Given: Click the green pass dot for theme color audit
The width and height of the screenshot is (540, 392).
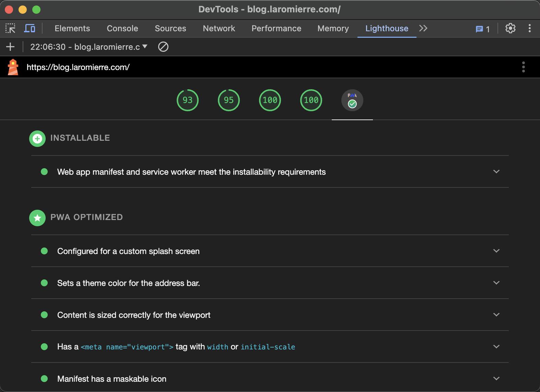Looking at the screenshot, I should tap(44, 283).
